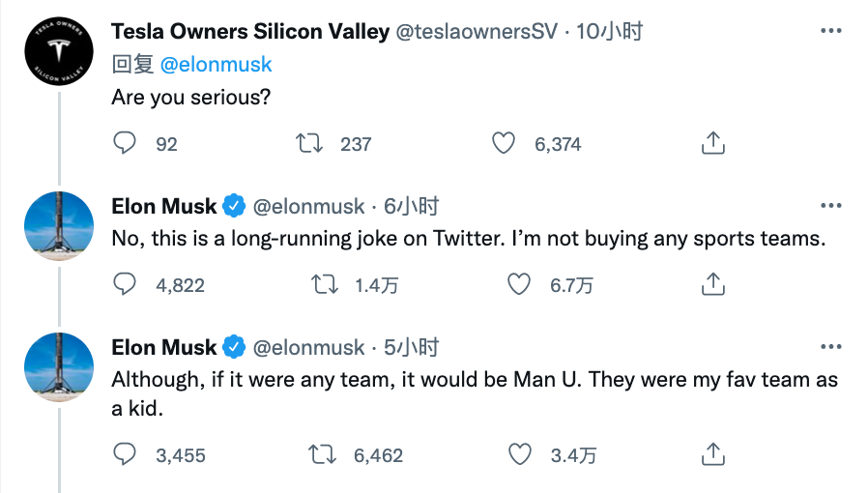Open the 10小时 timestamp on first tweet

pyautogui.click(x=610, y=31)
